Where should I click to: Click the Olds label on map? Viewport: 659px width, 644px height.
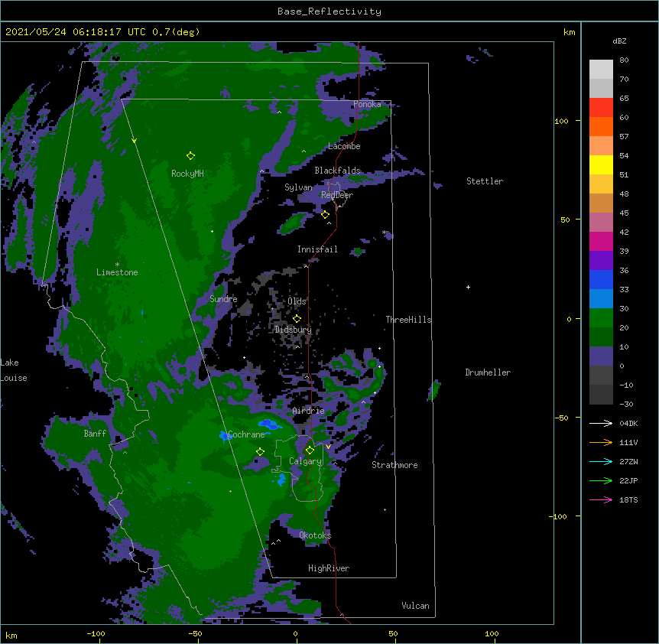click(297, 301)
